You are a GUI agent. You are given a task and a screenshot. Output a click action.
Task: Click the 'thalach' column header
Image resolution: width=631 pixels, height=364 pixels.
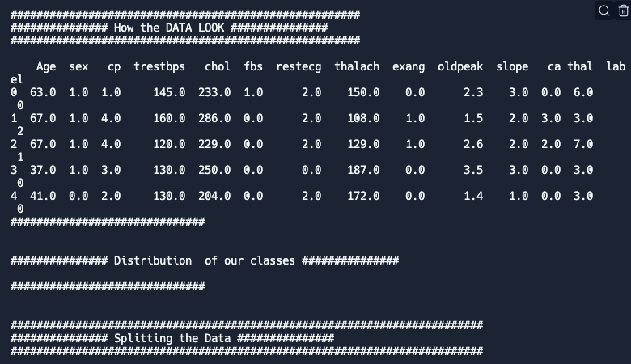pos(357,66)
